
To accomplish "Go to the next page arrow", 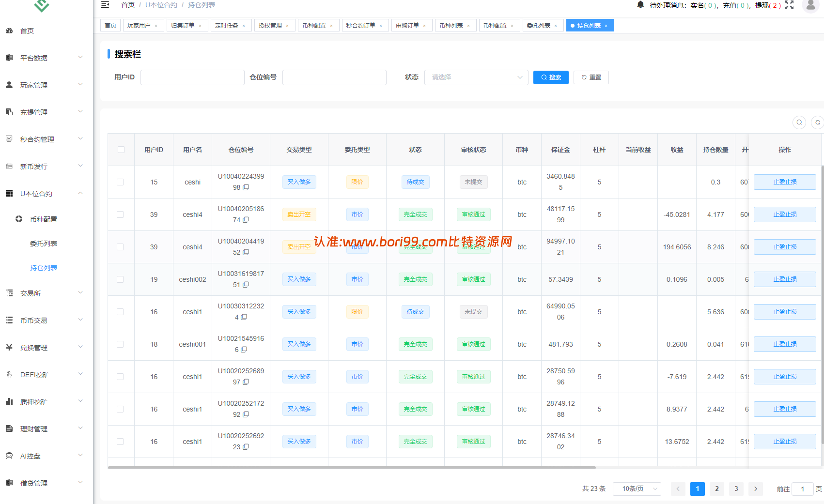I will pos(756,489).
